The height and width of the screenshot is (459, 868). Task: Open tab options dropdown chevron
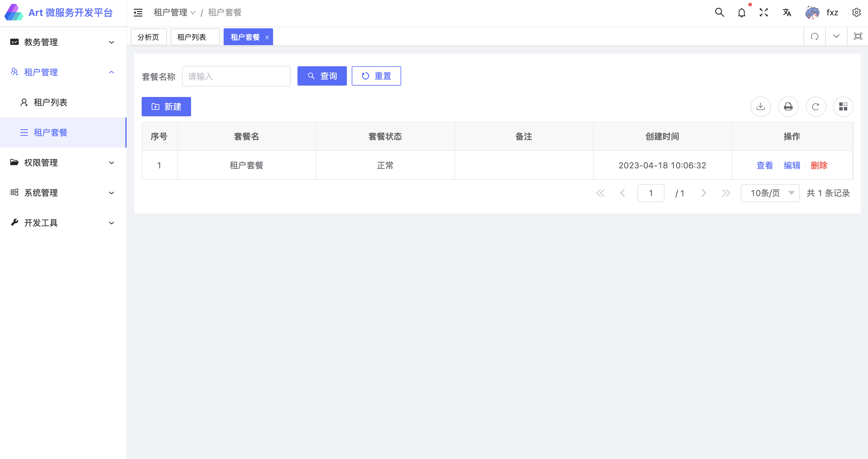point(836,36)
